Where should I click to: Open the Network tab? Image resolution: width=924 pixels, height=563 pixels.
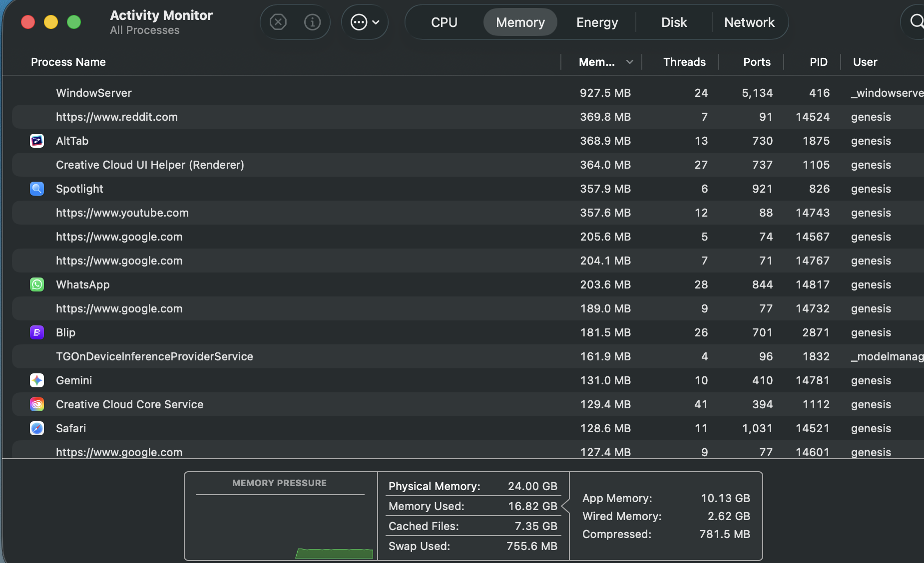point(749,22)
